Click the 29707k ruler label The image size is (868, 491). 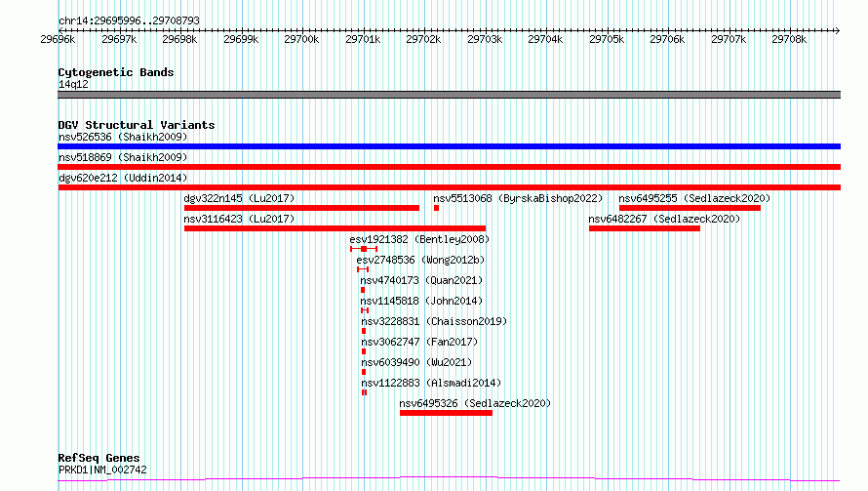click(x=729, y=39)
